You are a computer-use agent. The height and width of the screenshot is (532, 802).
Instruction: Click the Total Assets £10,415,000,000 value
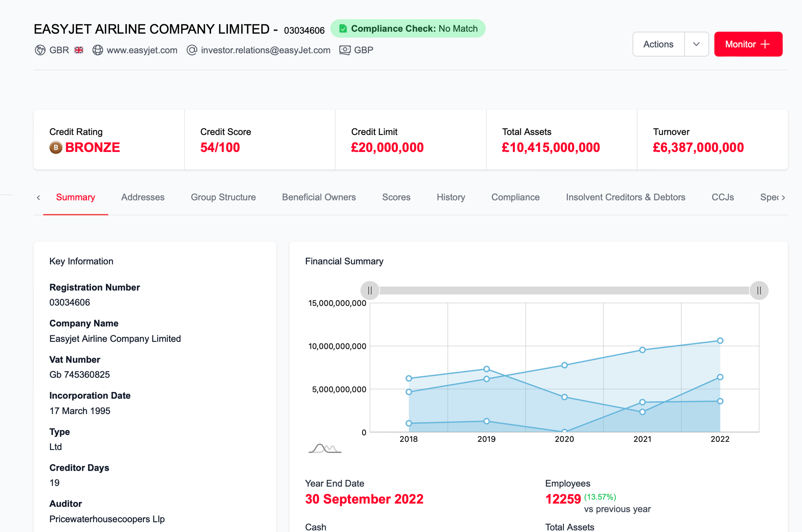pyautogui.click(x=551, y=148)
